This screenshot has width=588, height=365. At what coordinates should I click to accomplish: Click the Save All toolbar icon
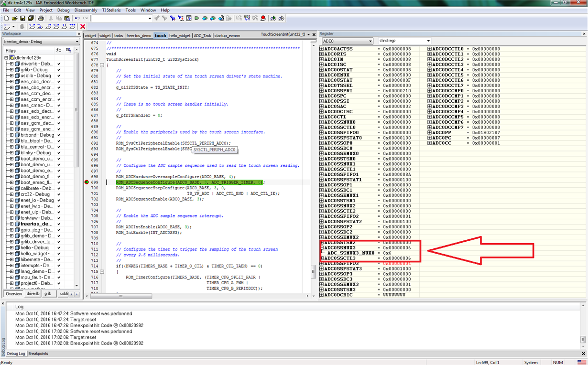coord(30,18)
